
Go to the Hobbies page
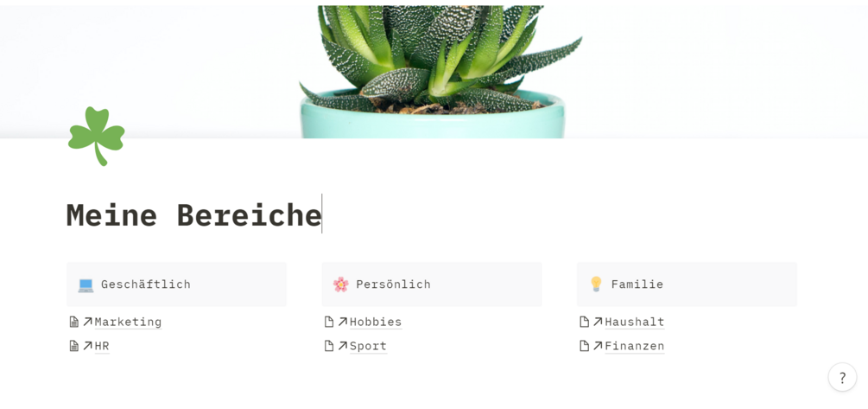point(376,322)
